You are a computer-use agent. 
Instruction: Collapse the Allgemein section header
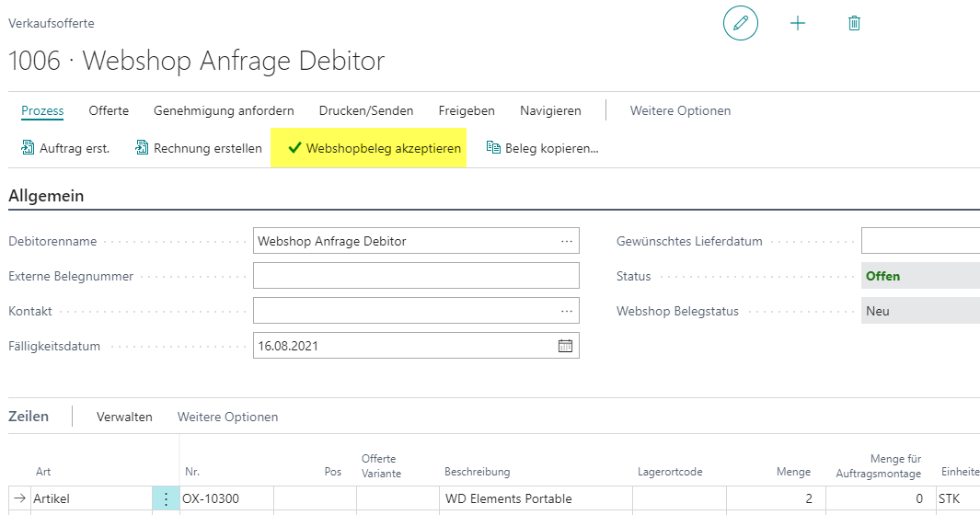pyautogui.click(x=46, y=196)
